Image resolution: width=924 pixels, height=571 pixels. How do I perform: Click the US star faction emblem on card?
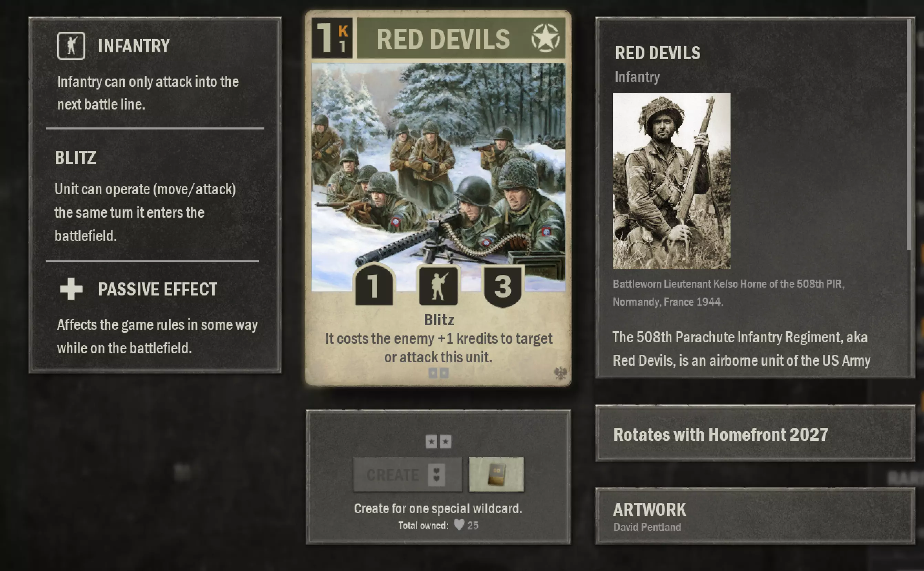[x=545, y=38]
